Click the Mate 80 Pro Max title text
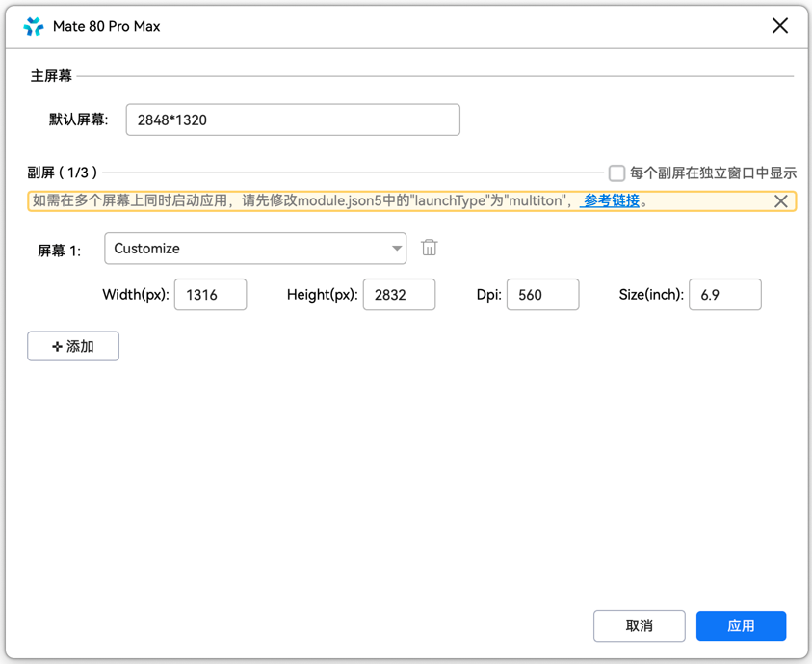The height and width of the screenshot is (664, 812). click(106, 26)
